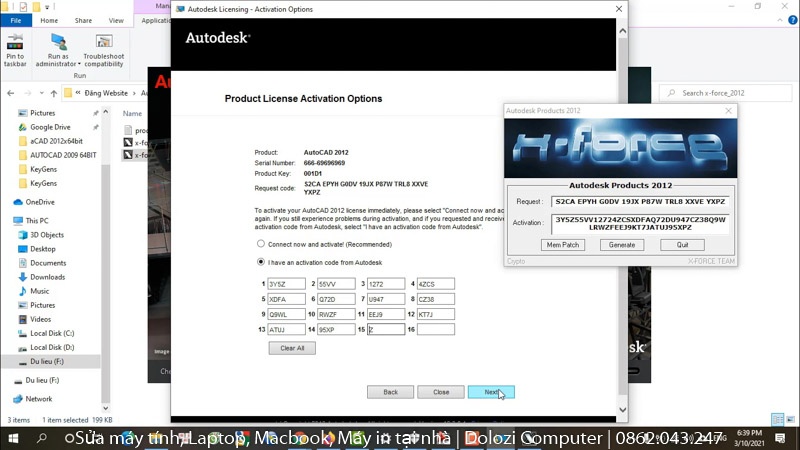Viewport: 800px width, 450px height.
Task: Click activation code field 8
Action: [435, 299]
